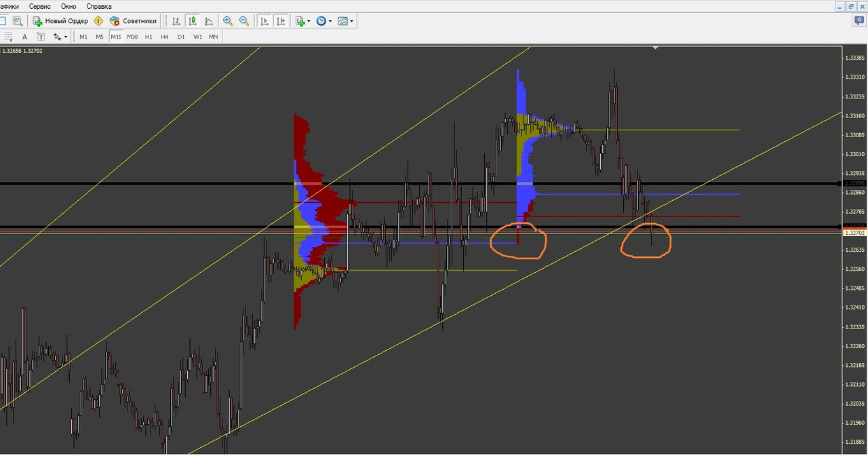Click the 1.33385 price scale value
This screenshot has width=868, height=456.
[x=854, y=58]
